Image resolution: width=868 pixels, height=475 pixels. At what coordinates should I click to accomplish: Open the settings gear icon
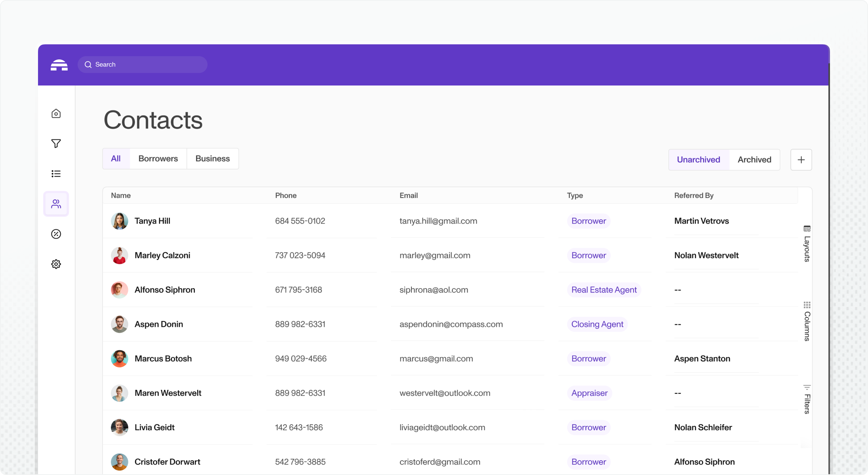(56, 264)
